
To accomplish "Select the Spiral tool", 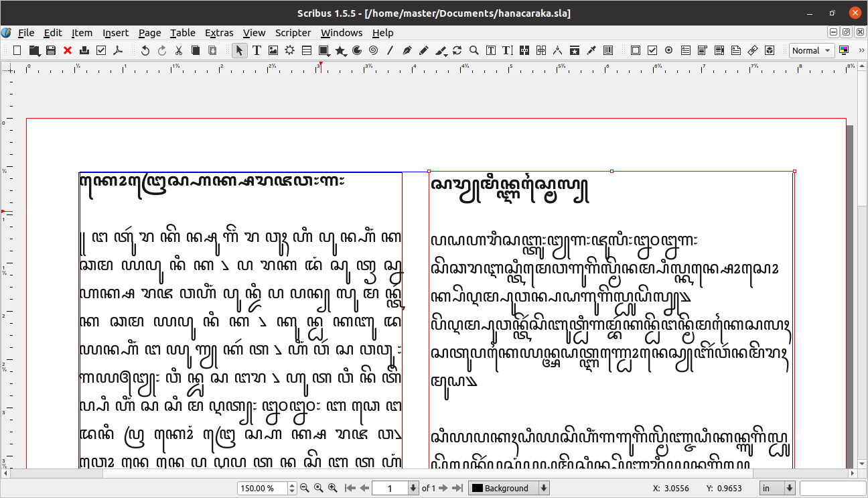I will click(x=374, y=50).
